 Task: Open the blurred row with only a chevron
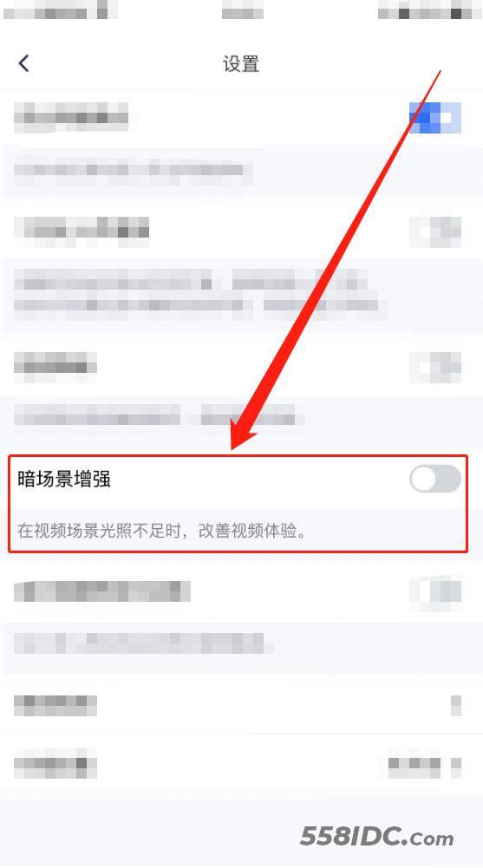(x=241, y=705)
